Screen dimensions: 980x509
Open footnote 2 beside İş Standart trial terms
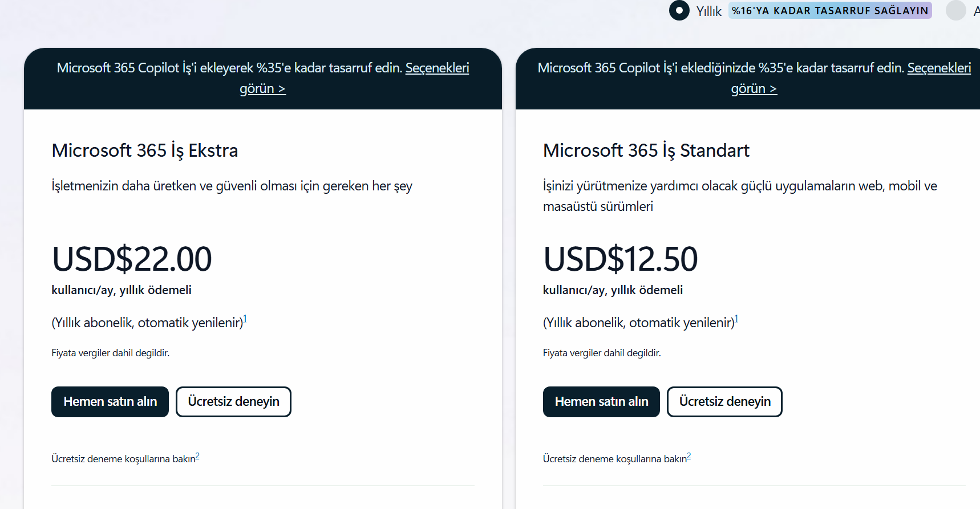(x=689, y=456)
